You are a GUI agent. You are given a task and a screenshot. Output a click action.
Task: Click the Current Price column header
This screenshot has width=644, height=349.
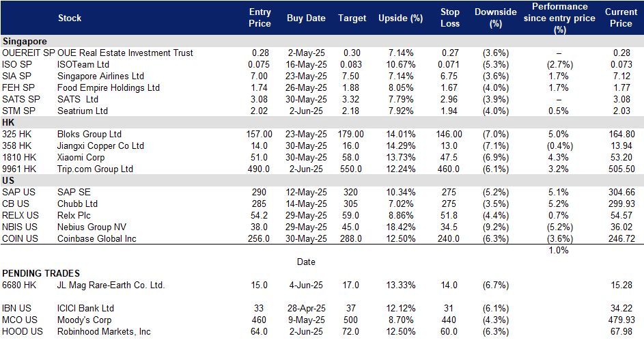point(620,18)
